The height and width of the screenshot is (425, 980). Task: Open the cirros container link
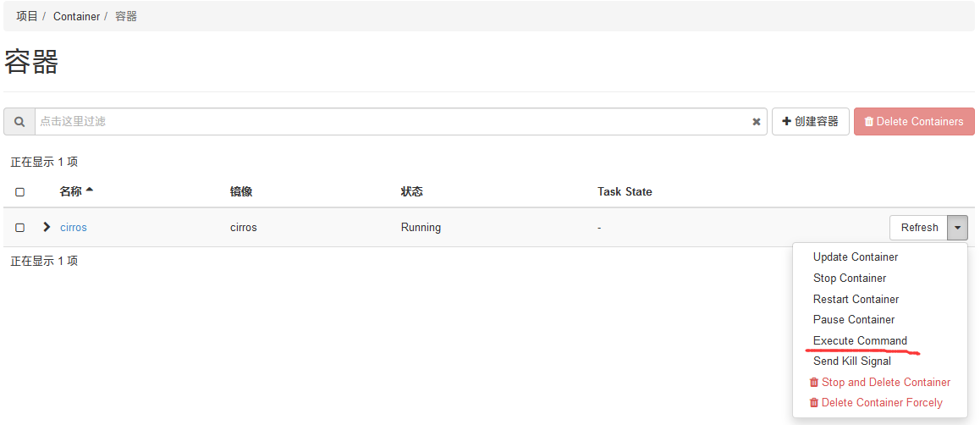(x=74, y=228)
